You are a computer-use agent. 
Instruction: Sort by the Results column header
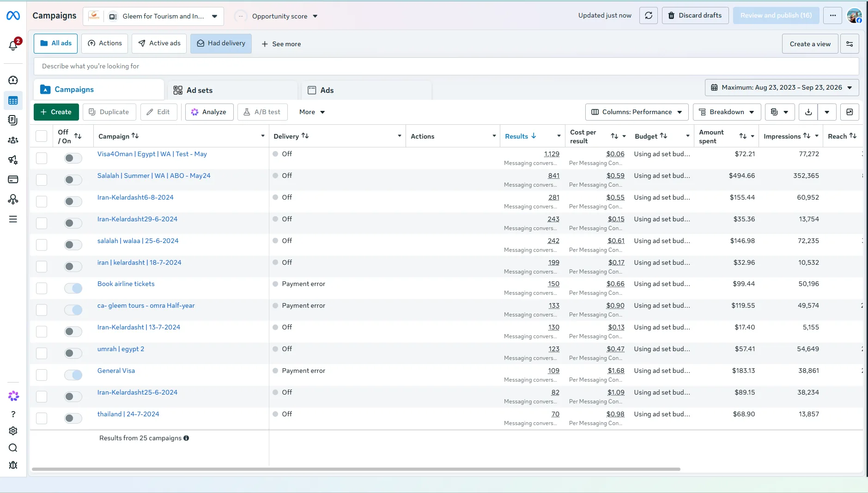tap(520, 136)
